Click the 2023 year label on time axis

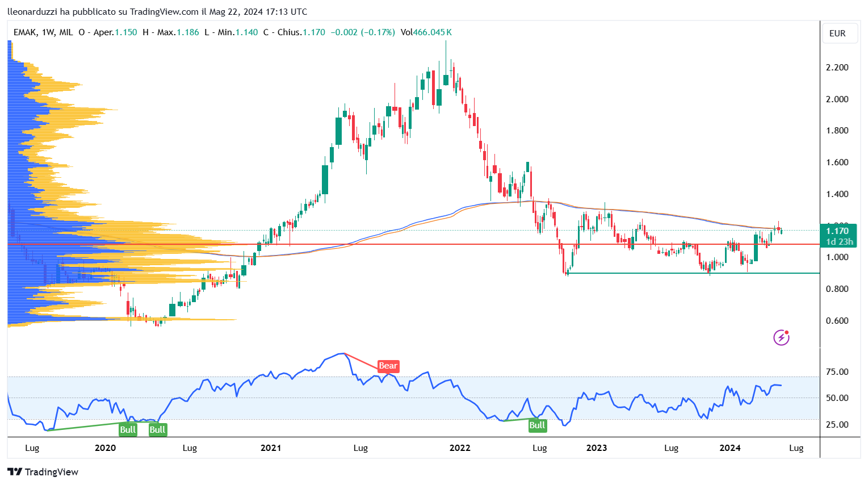pos(597,448)
